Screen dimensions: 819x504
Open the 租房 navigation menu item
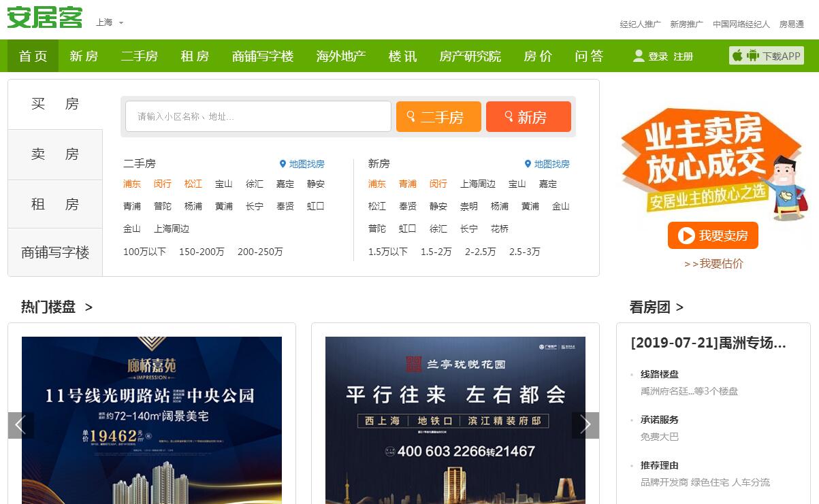click(x=195, y=56)
